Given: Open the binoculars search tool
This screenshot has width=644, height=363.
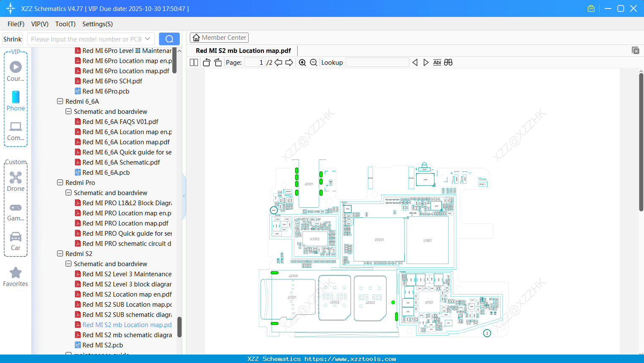Looking at the screenshot, I should pos(448,62).
